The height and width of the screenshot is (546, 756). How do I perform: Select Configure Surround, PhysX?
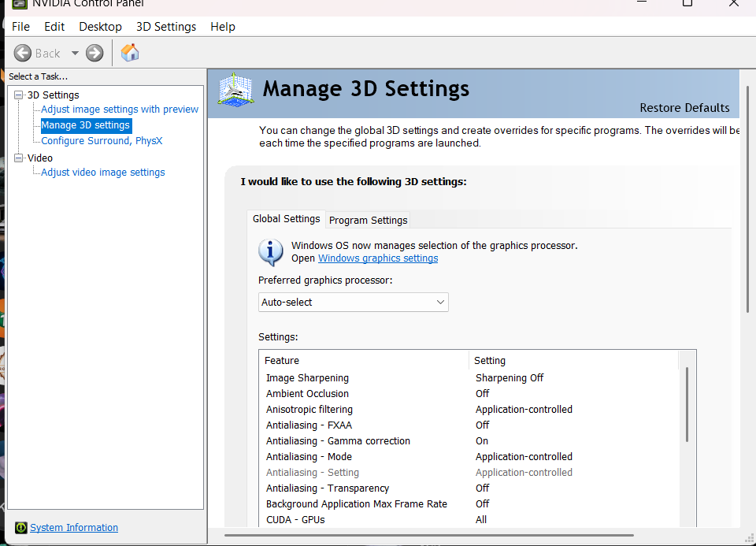pos(102,141)
